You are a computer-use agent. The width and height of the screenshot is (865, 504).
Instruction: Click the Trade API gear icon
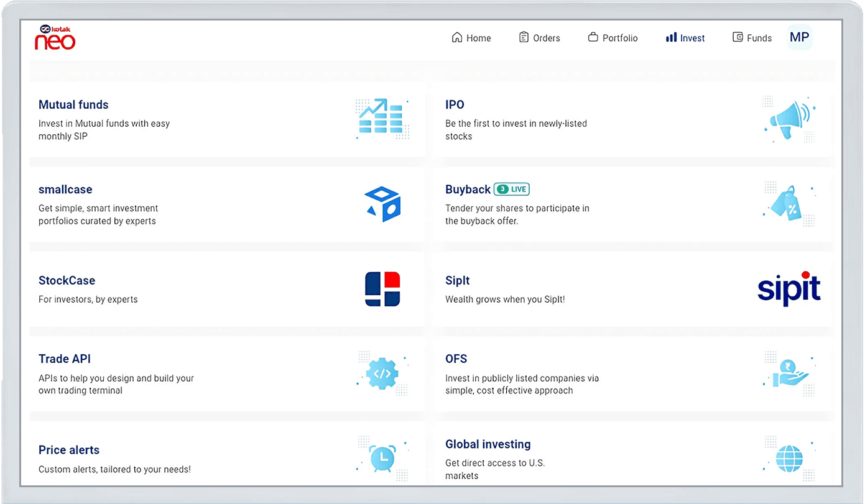(x=382, y=373)
